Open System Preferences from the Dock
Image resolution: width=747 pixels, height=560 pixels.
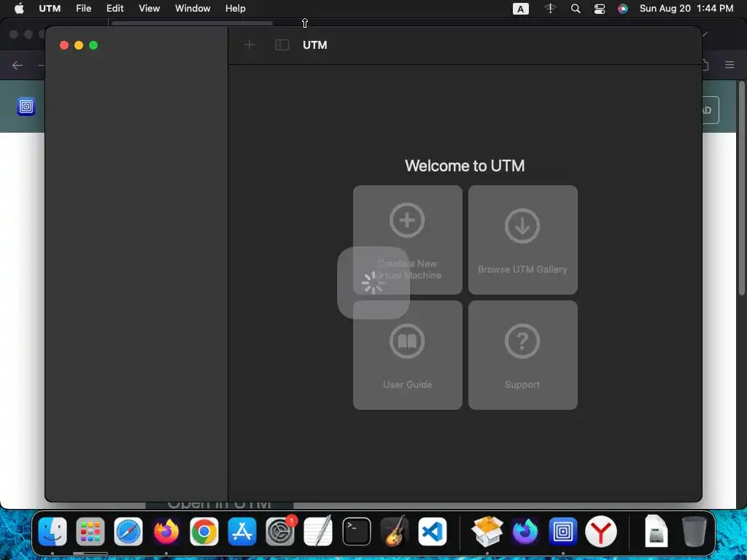coord(280,532)
